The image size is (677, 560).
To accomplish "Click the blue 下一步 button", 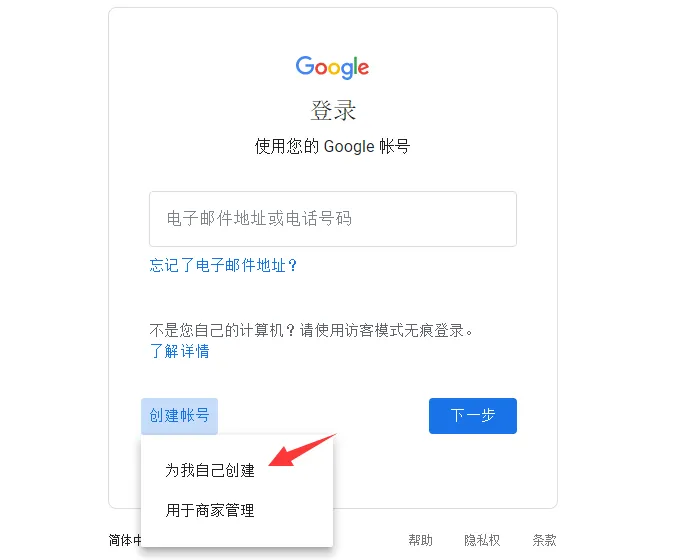I will coord(473,416).
